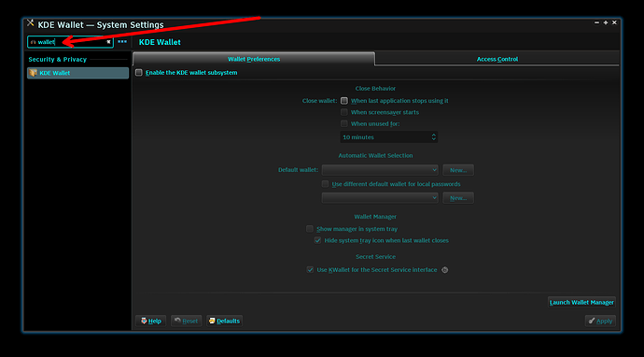644x357 pixels.
Task: Click the info icon beside Secret Service option
Action: click(x=444, y=270)
